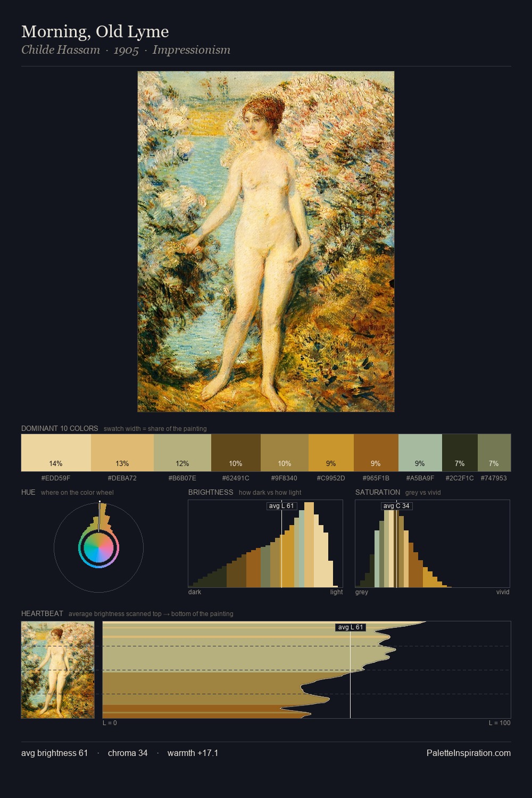532x798 pixels.
Task: Click the SATURATION section heading
Action: pos(378,492)
